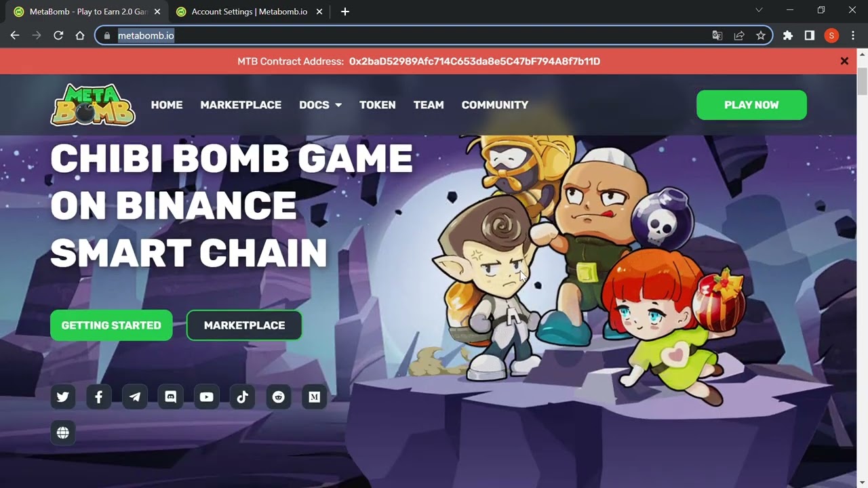Click the share page icon

739,35
